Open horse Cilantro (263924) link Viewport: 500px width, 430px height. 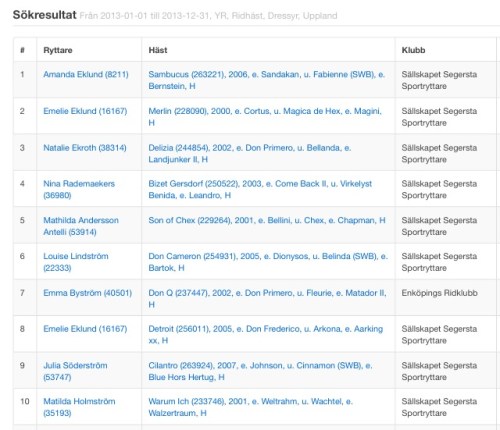pos(260,371)
